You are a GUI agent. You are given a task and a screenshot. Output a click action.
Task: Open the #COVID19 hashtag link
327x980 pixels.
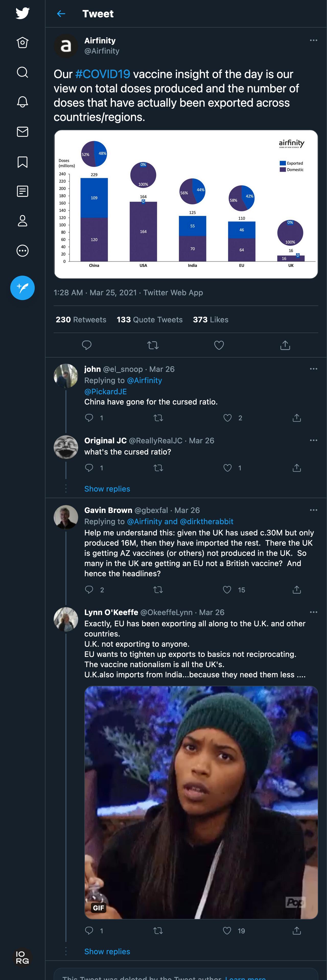pos(102,74)
